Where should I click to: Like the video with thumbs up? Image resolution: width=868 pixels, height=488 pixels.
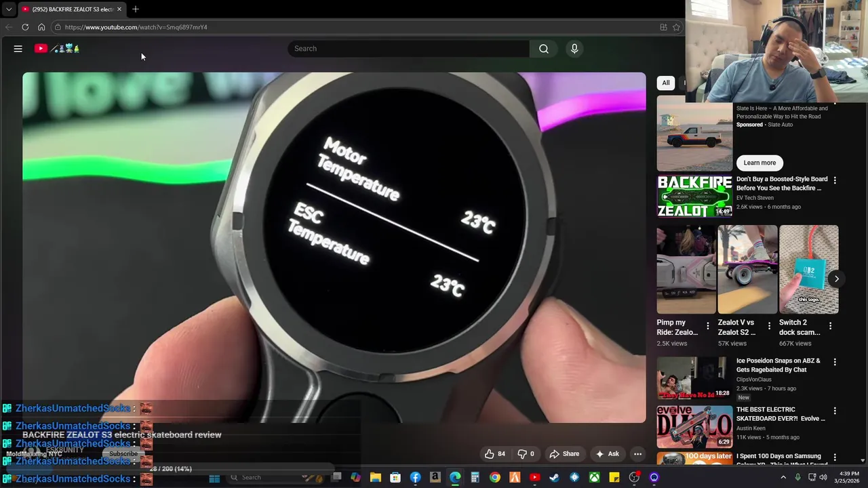tap(495, 454)
